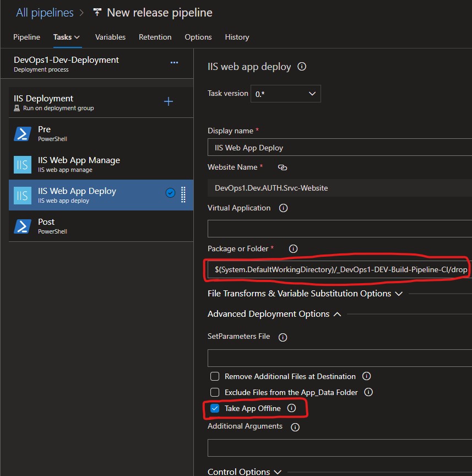Viewport: 472px width, 476px height.
Task: Switch to the Pipeline tab
Action: coord(26,37)
